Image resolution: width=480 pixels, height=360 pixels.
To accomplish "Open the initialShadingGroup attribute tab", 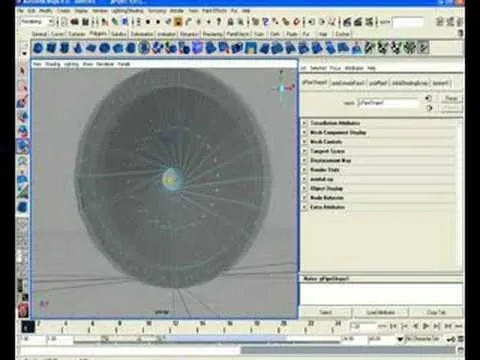I will coord(410,83).
